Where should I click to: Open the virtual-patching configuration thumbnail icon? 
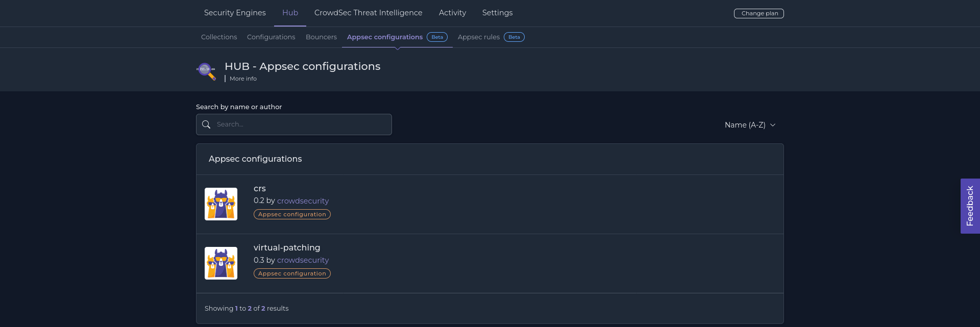[x=220, y=263]
